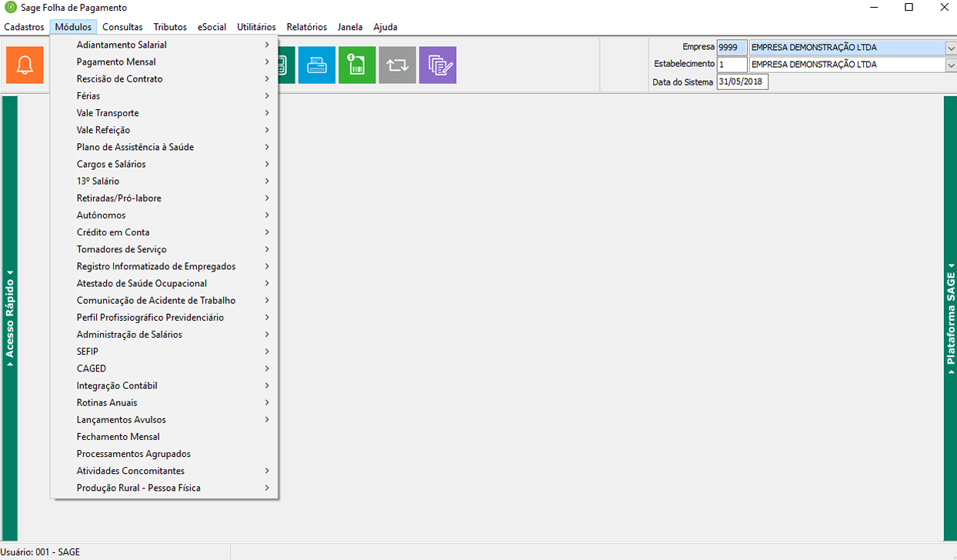
Task: Click the blue printer toolbar icon
Action: tap(317, 65)
